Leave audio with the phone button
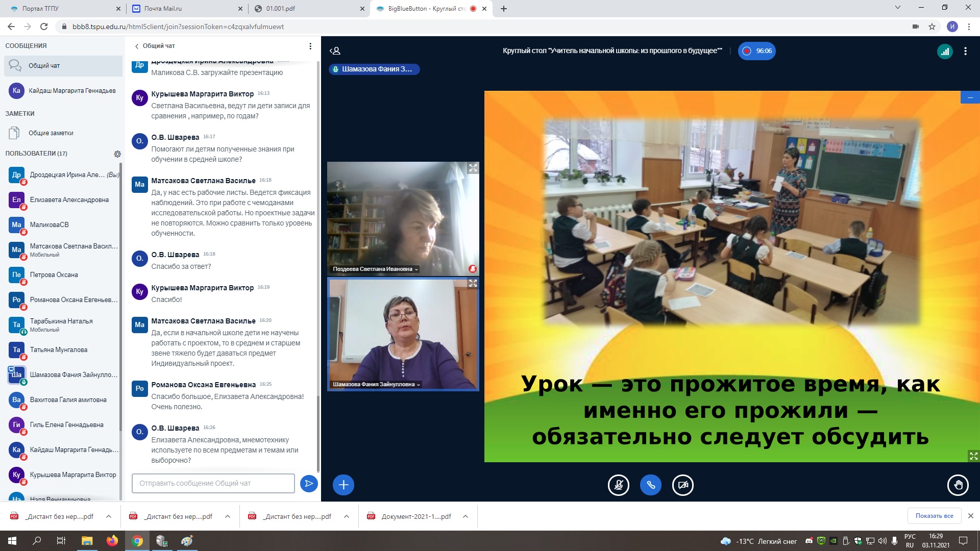 (651, 485)
